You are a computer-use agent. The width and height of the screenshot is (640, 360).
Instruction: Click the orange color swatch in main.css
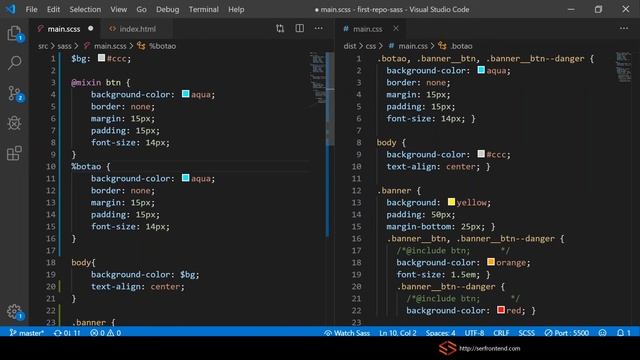[x=491, y=262]
